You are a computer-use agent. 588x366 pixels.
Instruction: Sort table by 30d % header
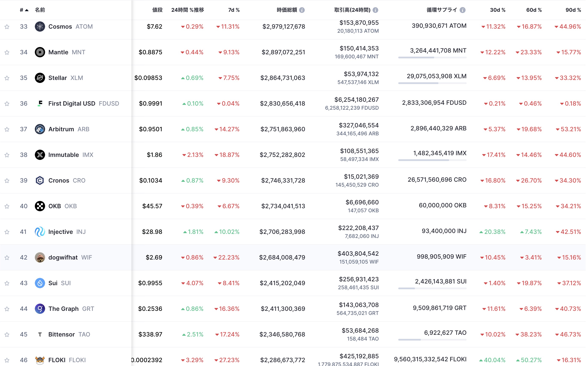(x=497, y=10)
